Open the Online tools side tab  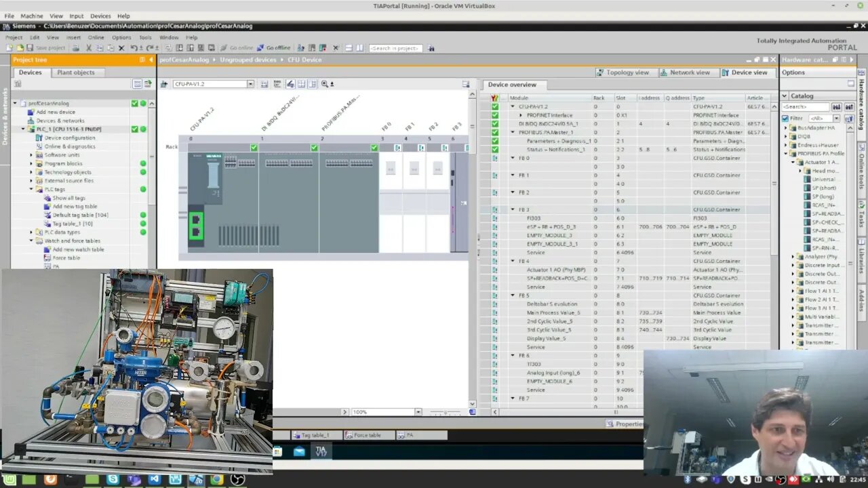tap(862, 167)
